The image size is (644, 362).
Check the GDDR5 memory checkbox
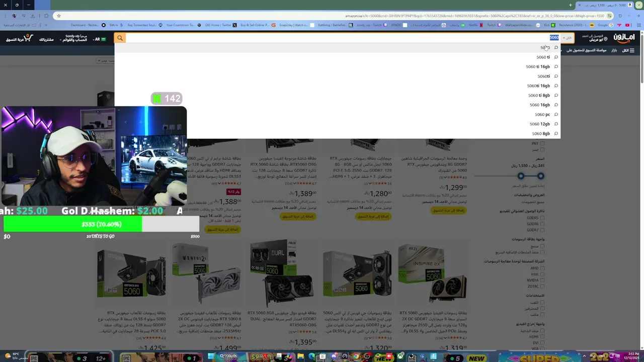point(542,218)
